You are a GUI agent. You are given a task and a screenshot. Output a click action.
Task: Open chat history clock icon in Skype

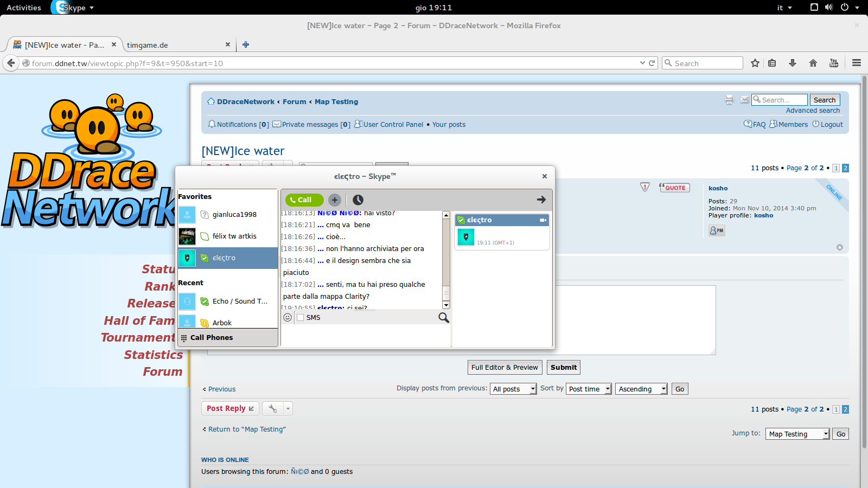358,200
